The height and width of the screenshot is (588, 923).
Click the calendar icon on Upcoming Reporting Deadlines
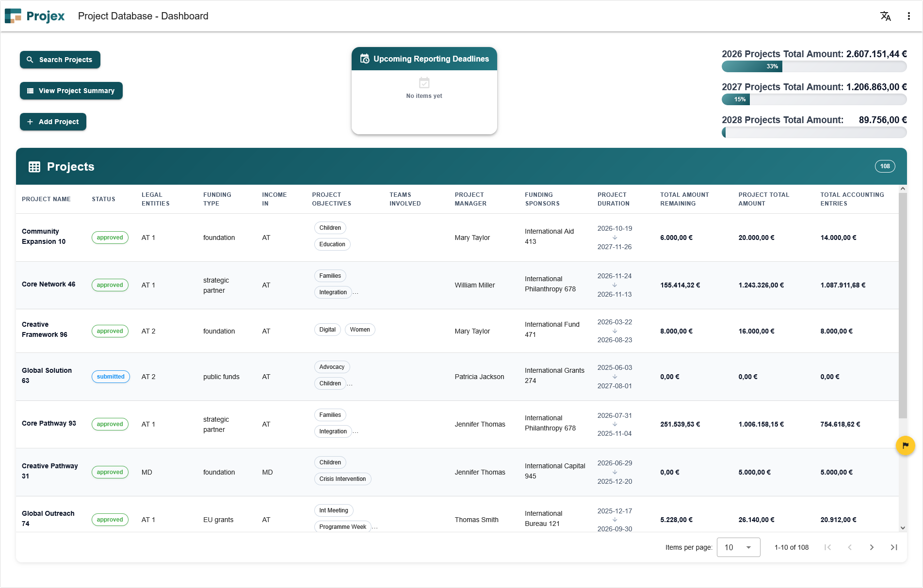[364, 59]
